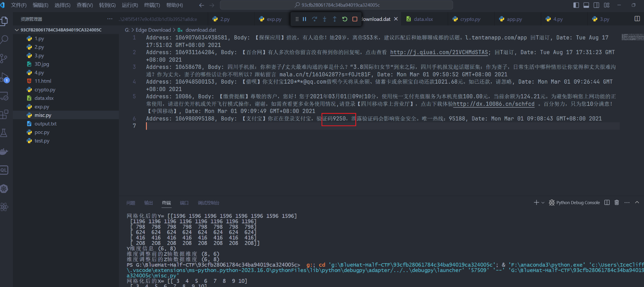Open the Explorer view in activity bar
The height and width of the screenshot is (287, 644).
(4, 21)
